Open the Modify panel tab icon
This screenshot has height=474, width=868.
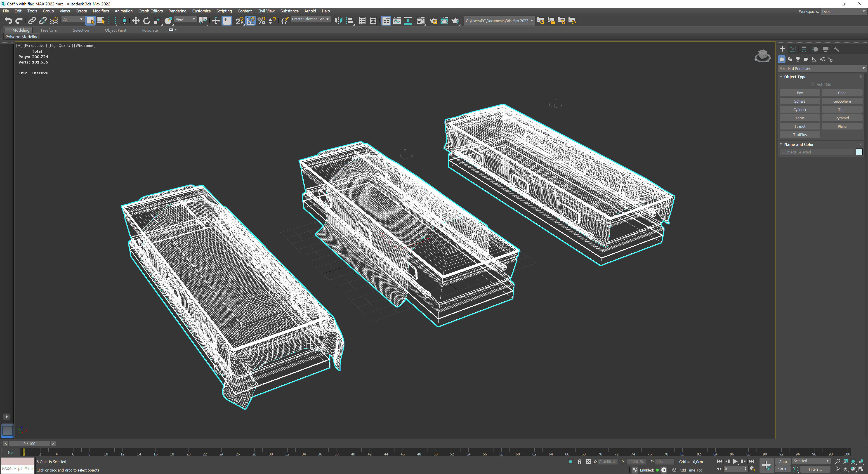[x=793, y=49]
